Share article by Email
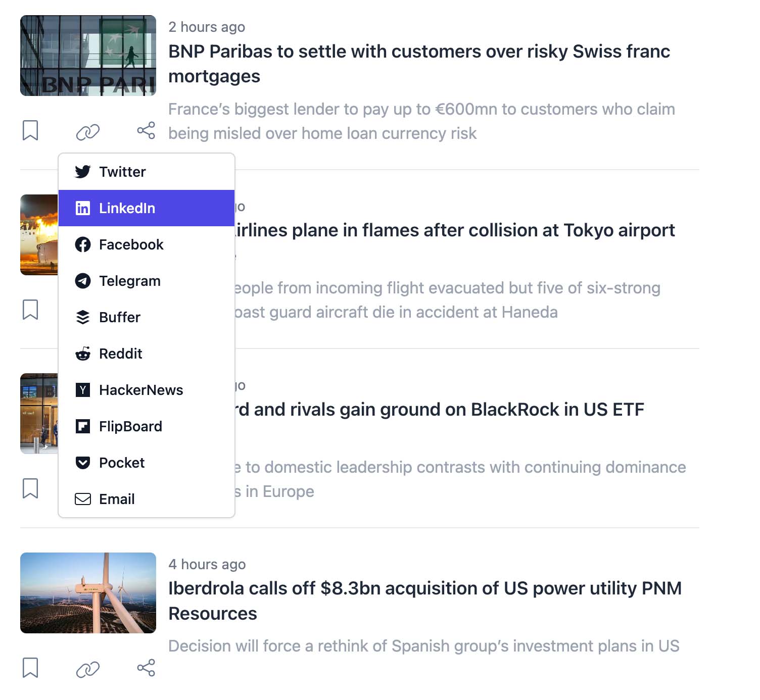The height and width of the screenshot is (700, 760). 147,499
